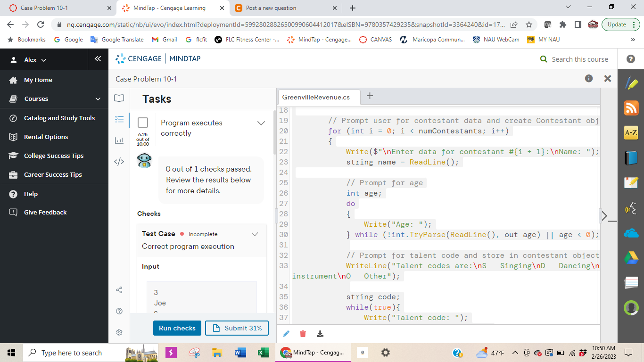This screenshot has height=362, width=644.
Task: Click Chrome Update button
Action: click(x=620, y=25)
